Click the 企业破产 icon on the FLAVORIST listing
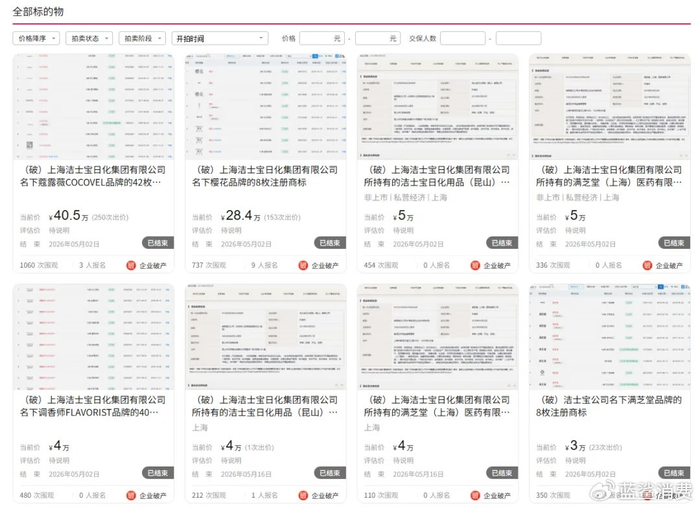 pos(131,496)
